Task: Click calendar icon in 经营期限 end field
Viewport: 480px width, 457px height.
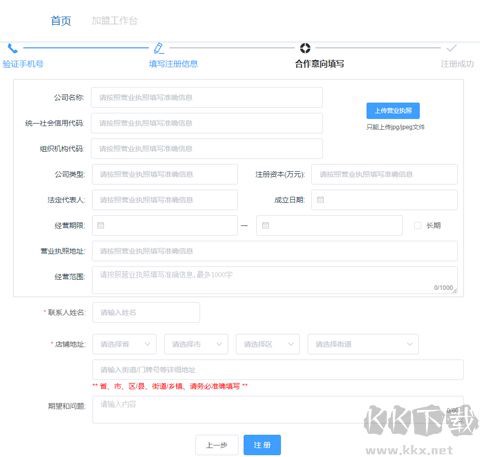Action: click(x=265, y=225)
